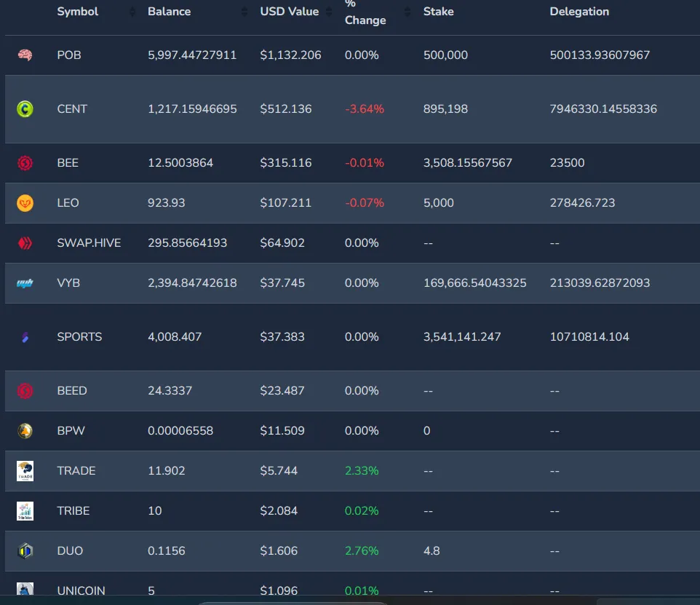
Task: Click the Delegation column header
Action: (579, 12)
